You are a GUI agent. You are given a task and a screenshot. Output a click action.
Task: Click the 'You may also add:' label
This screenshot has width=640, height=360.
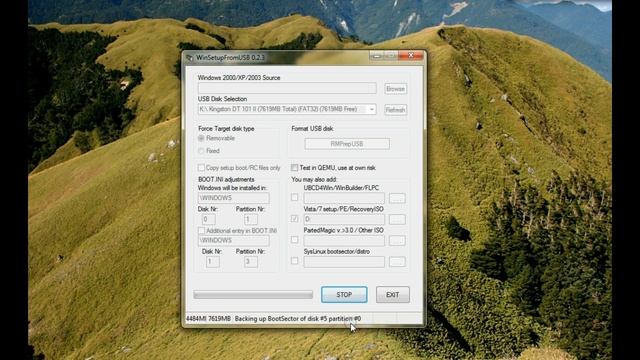[314, 180]
